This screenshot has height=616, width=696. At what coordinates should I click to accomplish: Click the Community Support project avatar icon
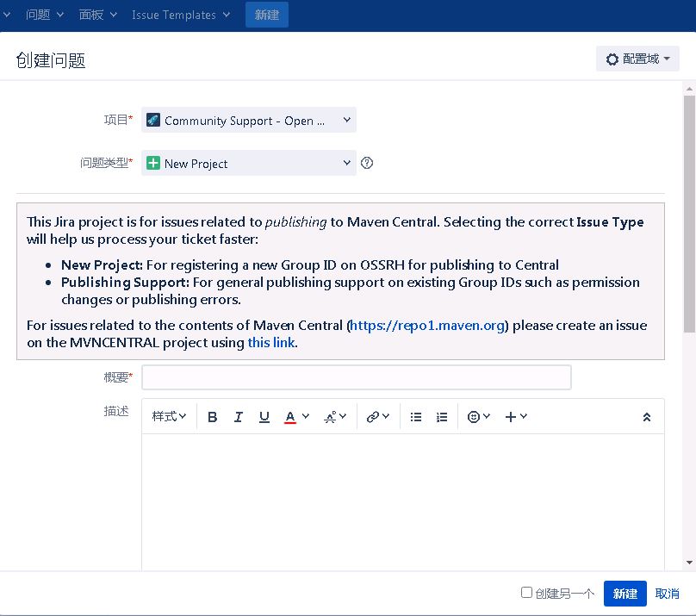coord(153,120)
